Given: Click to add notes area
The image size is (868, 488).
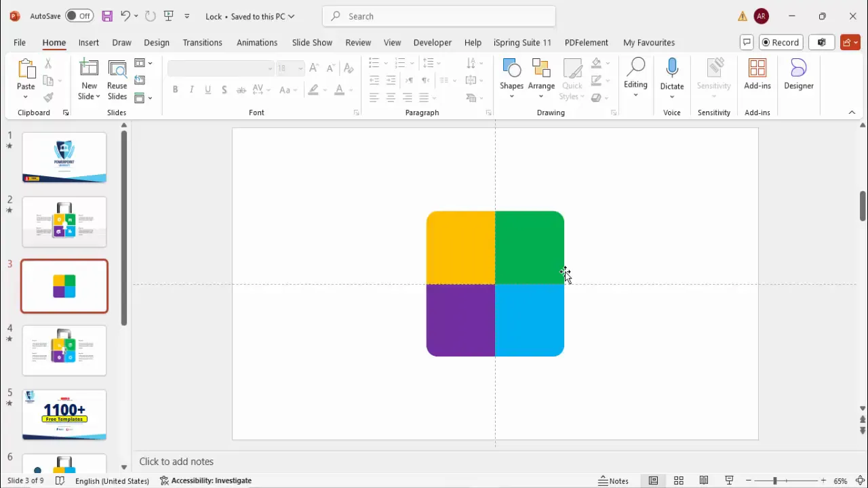Looking at the screenshot, I should click(x=176, y=462).
